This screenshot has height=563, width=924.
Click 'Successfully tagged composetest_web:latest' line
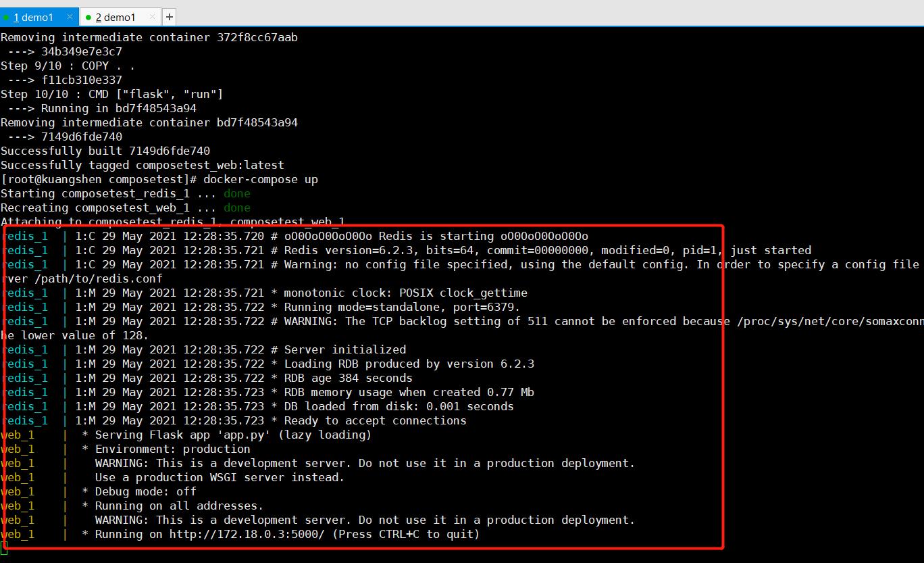[143, 166]
